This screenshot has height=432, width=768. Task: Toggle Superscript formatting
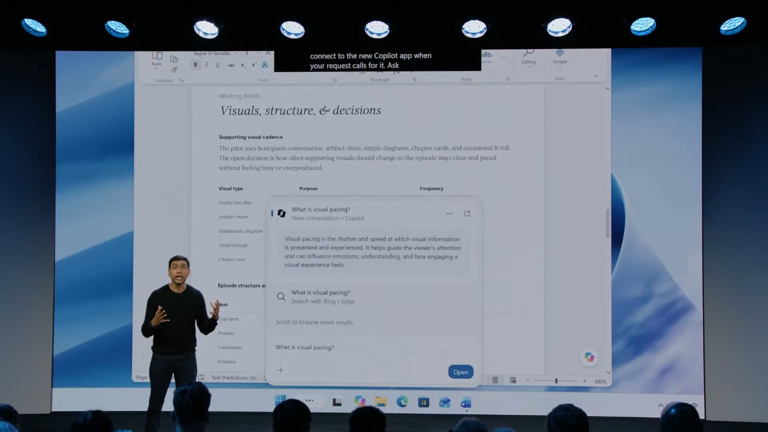coord(254,65)
